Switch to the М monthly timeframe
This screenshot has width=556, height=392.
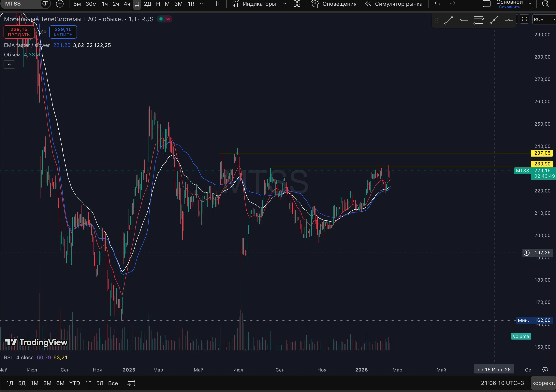tap(167, 4)
